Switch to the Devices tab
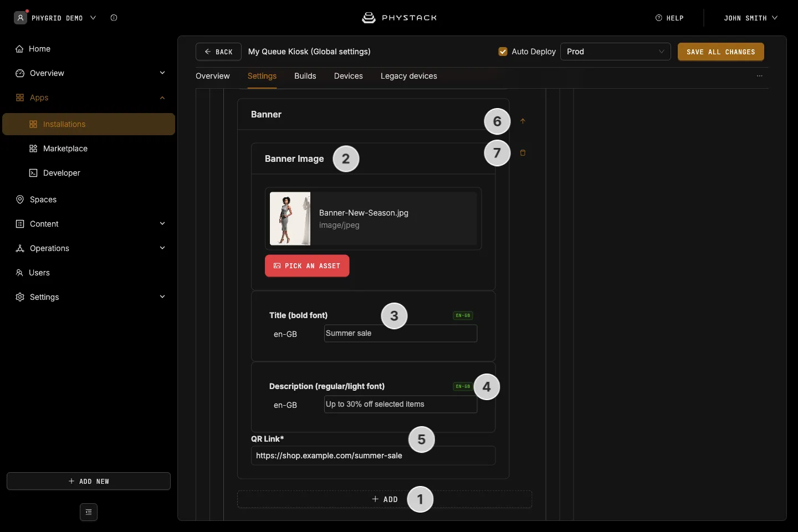The width and height of the screenshot is (798, 532). click(x=349, y=76)
